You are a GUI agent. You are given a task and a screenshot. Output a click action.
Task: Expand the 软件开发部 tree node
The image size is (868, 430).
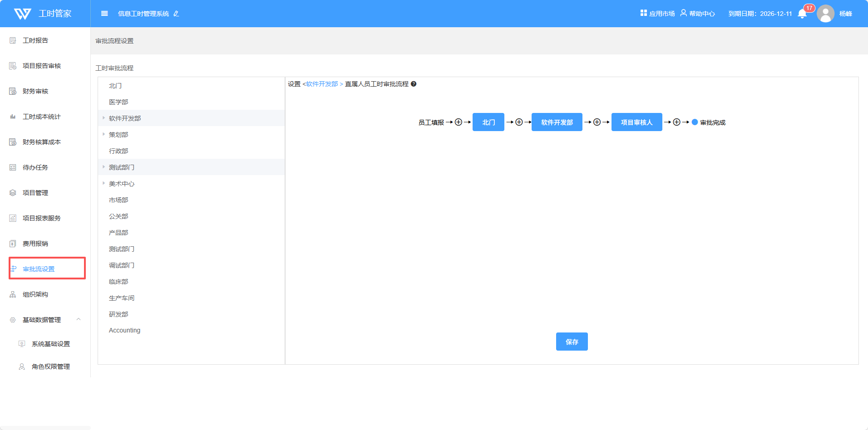coord(104,118)
